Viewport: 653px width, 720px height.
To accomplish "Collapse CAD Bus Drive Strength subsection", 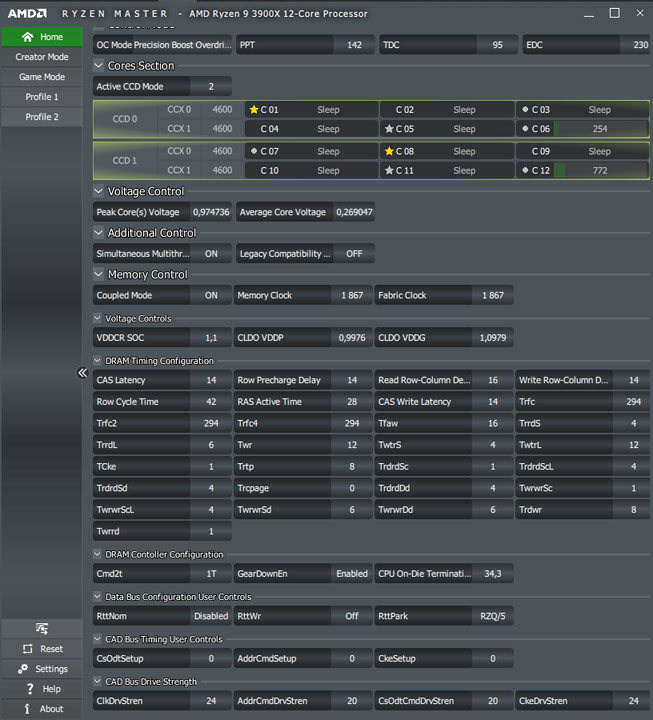I will [97, 681].
